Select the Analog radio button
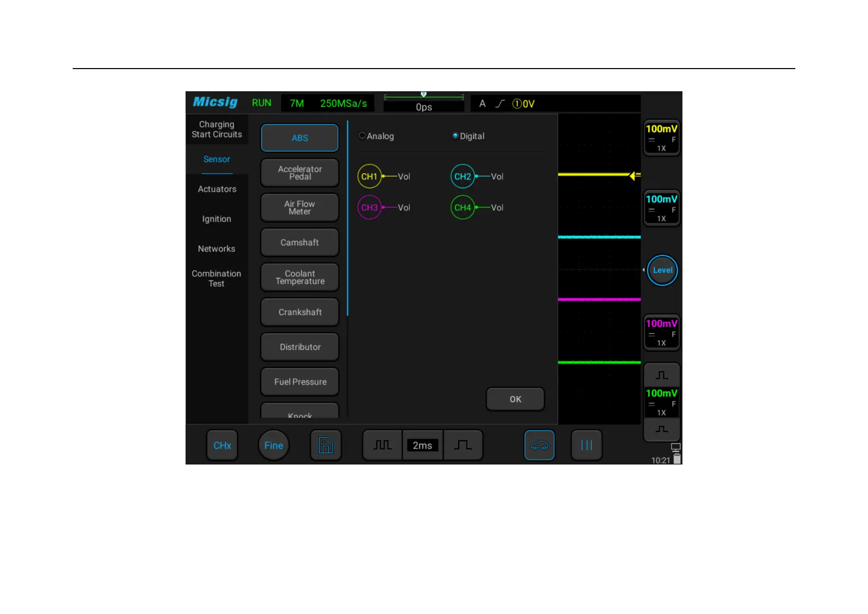 [362, 136]
